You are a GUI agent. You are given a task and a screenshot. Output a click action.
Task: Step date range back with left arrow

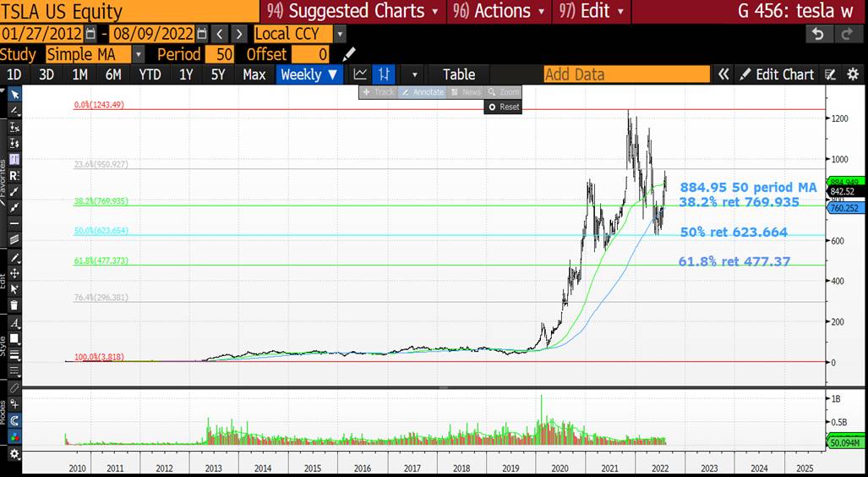219,35
